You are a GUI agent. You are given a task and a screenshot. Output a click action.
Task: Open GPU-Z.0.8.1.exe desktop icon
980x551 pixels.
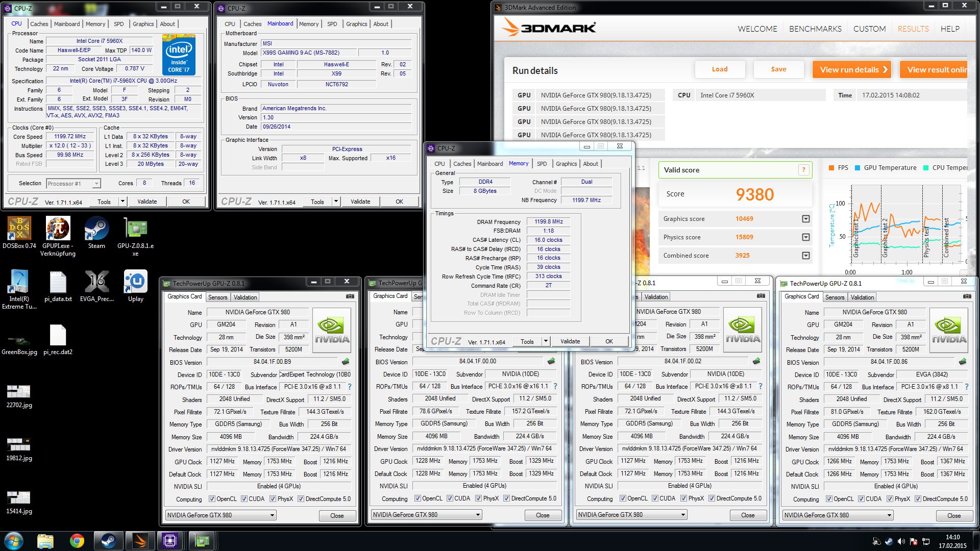click(135, 236)
